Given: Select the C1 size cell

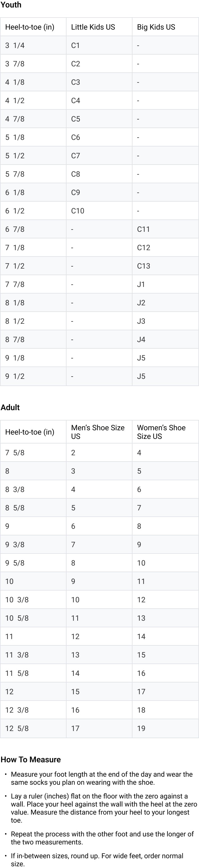Looking at the screenshot, I should click(x=75, y=45).
